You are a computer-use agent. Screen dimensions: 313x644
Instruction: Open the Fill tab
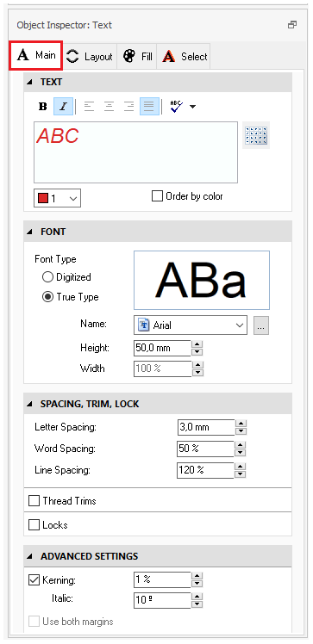(137, 57)
